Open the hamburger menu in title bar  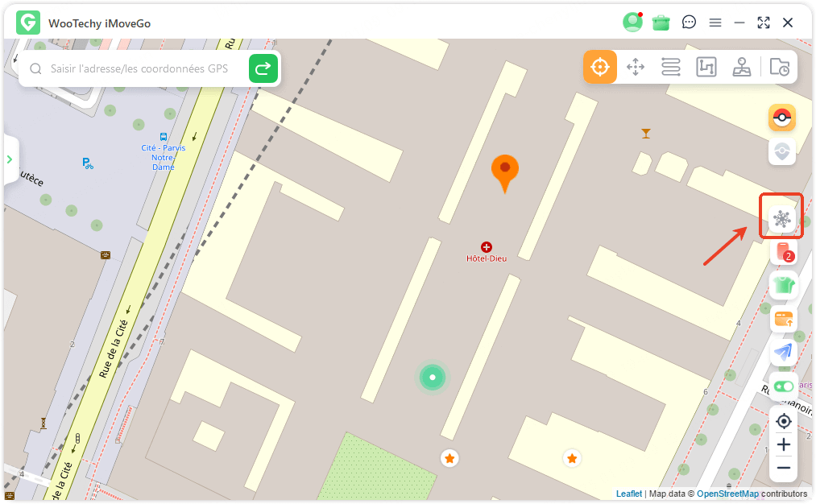click(x=715, y=23)
